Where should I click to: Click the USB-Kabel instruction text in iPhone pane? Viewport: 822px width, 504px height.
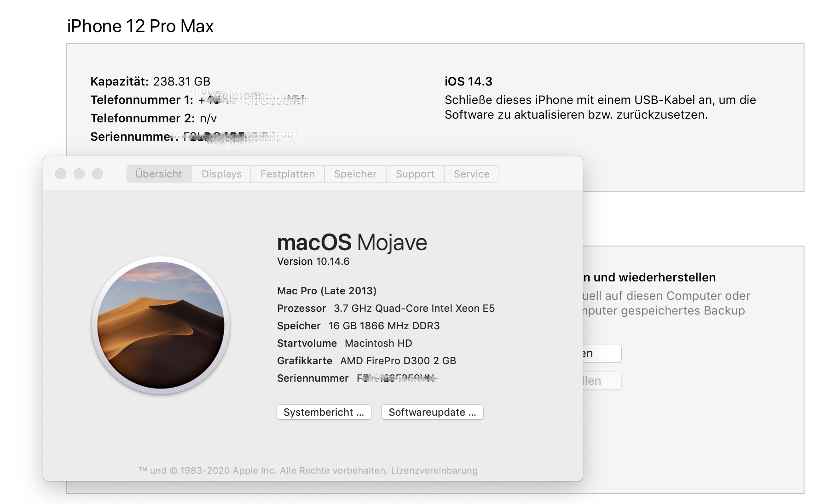coord(600,107)
